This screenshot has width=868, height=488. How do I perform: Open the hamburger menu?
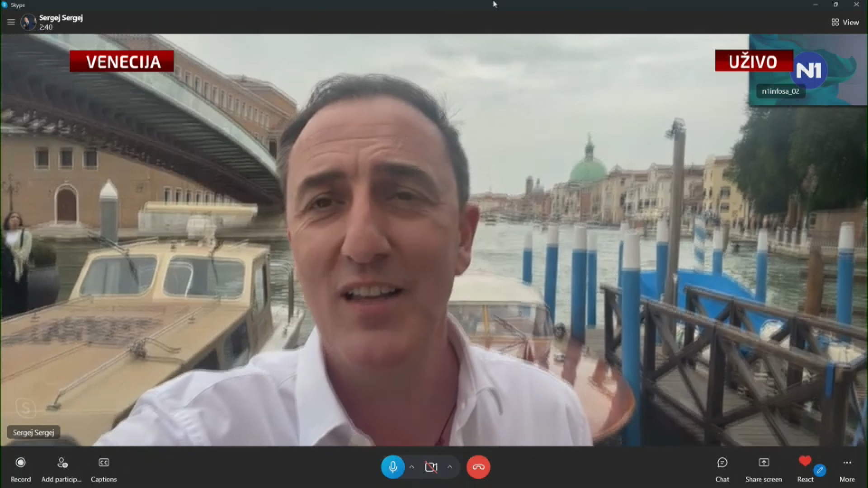click(x=11, y=22)
